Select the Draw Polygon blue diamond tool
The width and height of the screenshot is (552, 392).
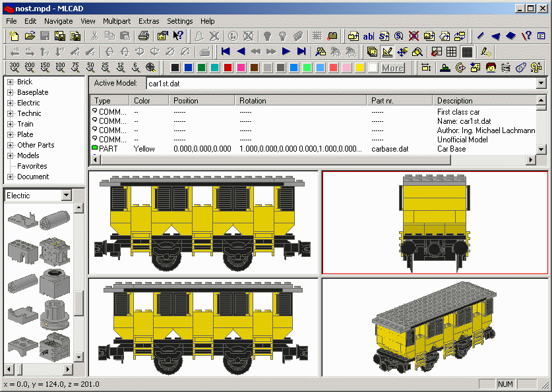pos(512,38)
